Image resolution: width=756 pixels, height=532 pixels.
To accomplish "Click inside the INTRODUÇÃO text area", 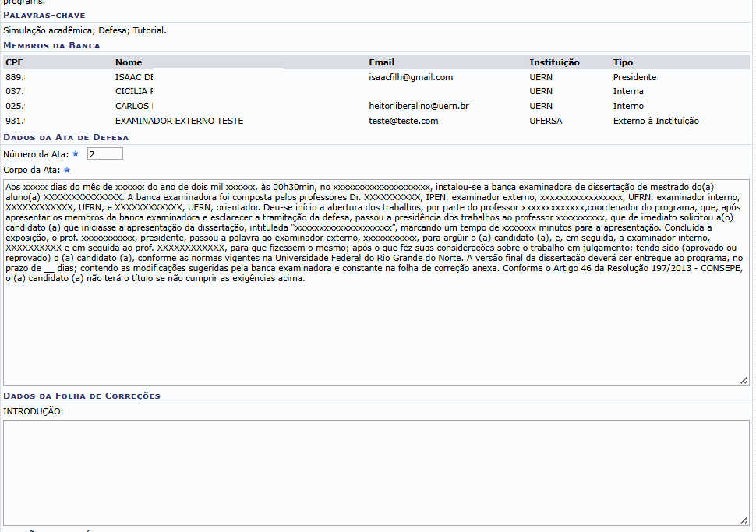I will click(376, 473).
